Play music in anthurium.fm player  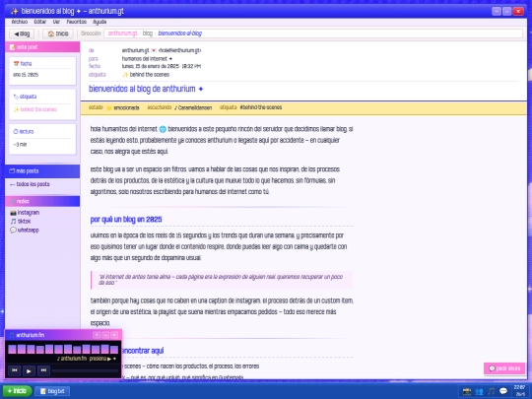(x=29, y=370)
